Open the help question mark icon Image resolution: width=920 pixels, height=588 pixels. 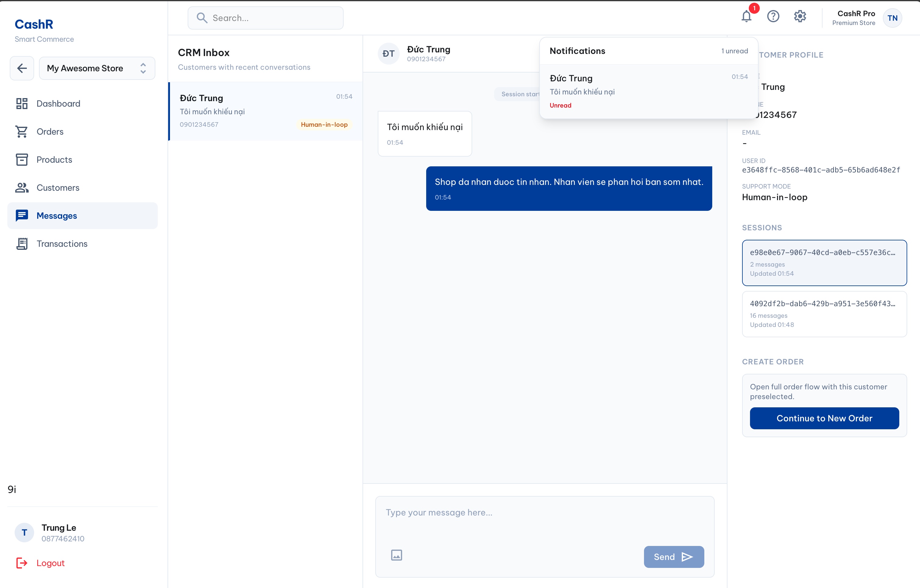coord(773,16)
